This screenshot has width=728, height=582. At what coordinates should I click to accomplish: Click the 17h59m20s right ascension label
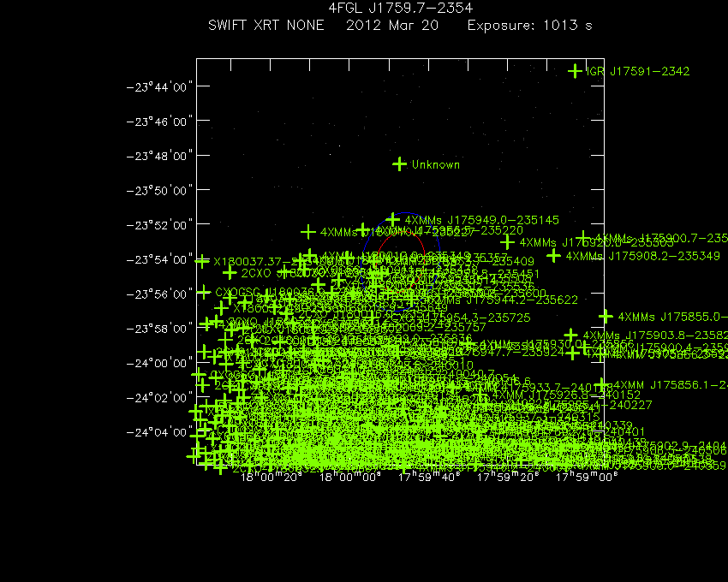[x=508, y=477]
